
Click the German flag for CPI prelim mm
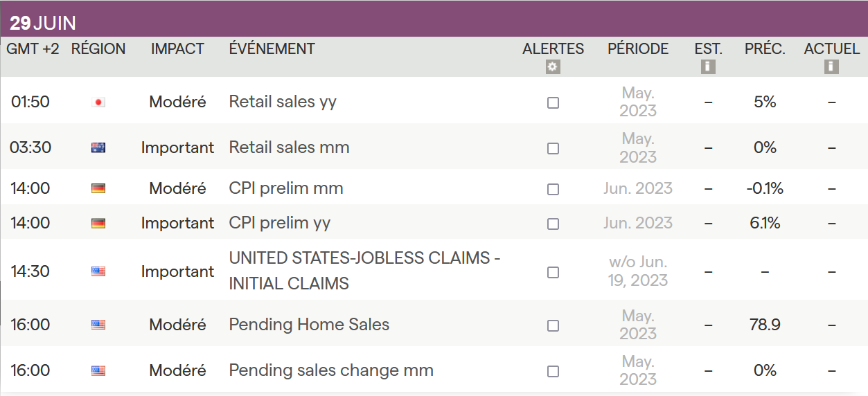point(98,189)
